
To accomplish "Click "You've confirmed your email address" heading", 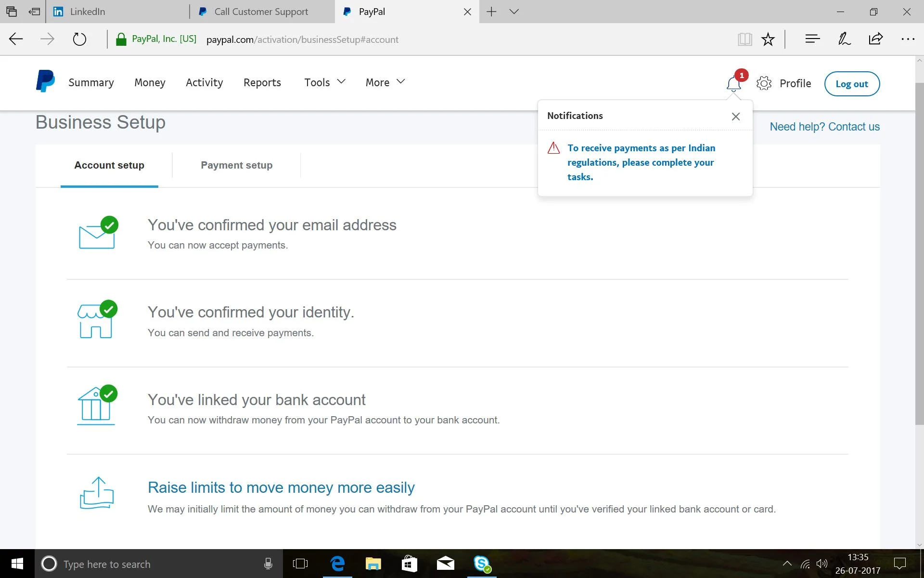I will (x=272, y=225).
